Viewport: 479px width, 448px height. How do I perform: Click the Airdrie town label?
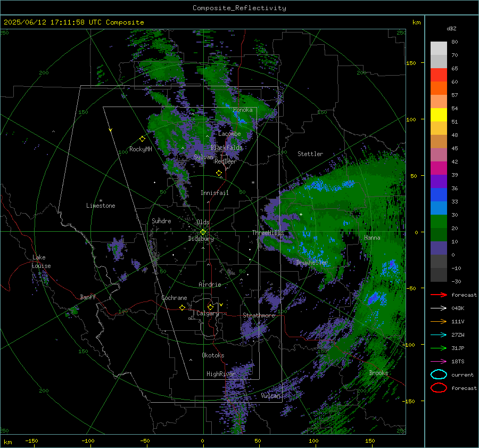pos(210,284)
